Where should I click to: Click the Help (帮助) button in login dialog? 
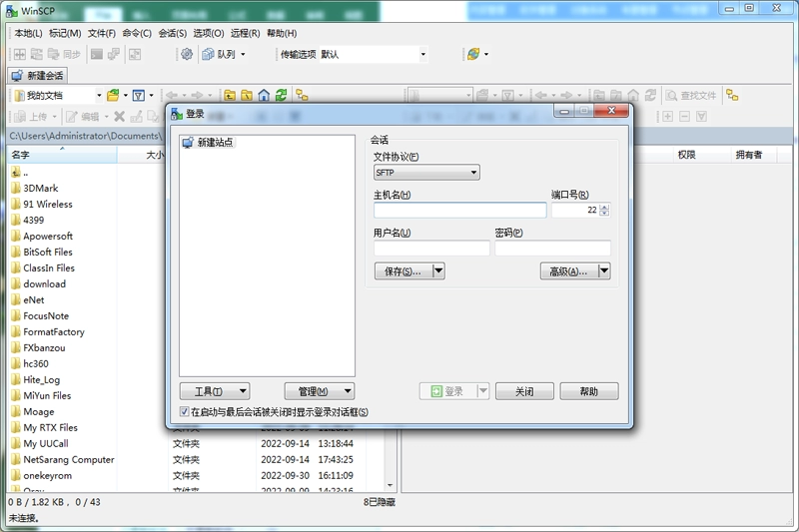tap(589, 391)
